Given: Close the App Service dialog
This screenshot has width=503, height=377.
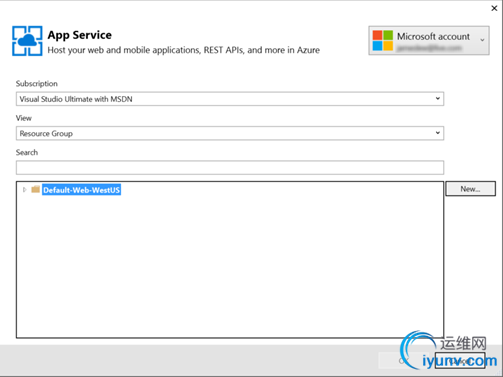Looking at the screenshot, I should pos(494,8).
